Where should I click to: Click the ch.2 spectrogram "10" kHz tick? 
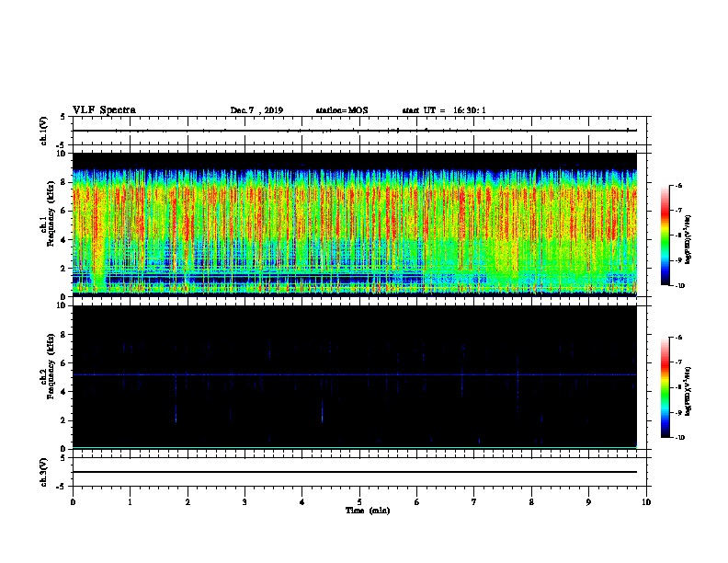63,305
